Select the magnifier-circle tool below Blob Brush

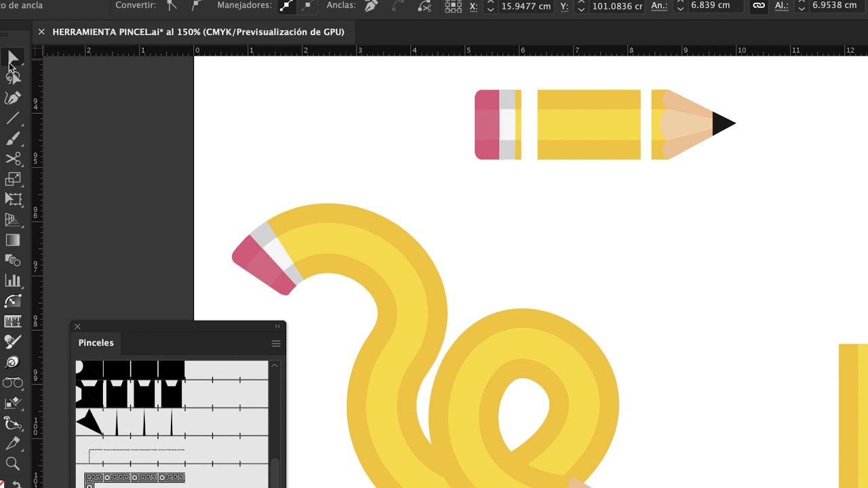[12, 362]
